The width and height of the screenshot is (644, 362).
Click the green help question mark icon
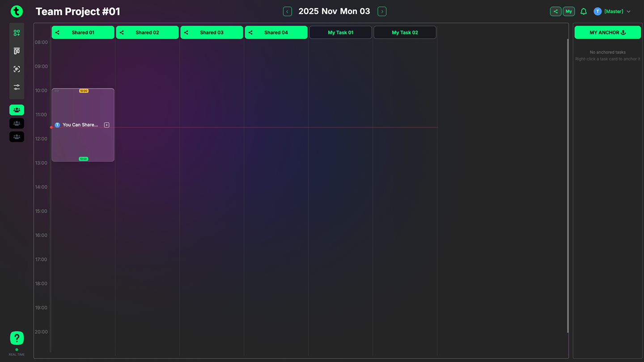17,338
